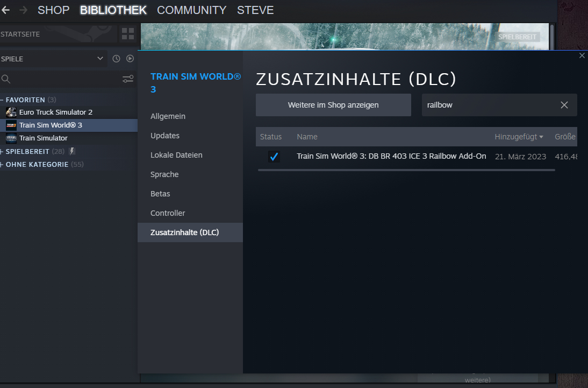Open the Lokale Dateien tab

(190, 155)
